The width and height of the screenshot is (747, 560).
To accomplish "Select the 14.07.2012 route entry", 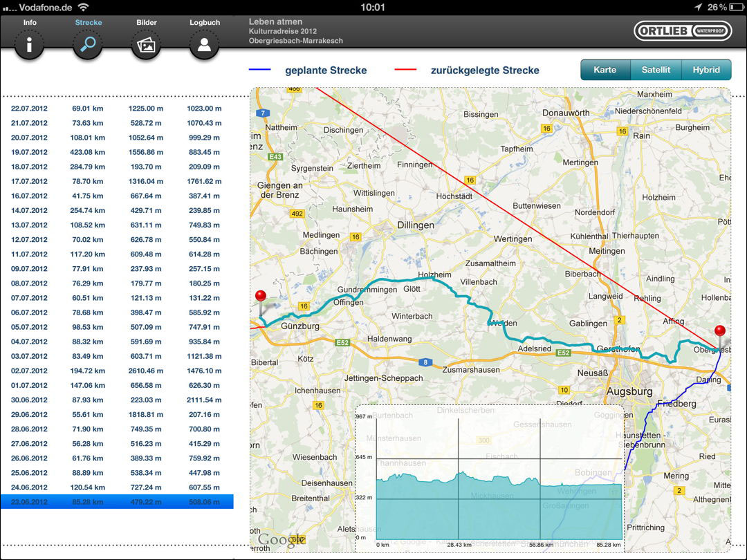I will tap(117, 210).
